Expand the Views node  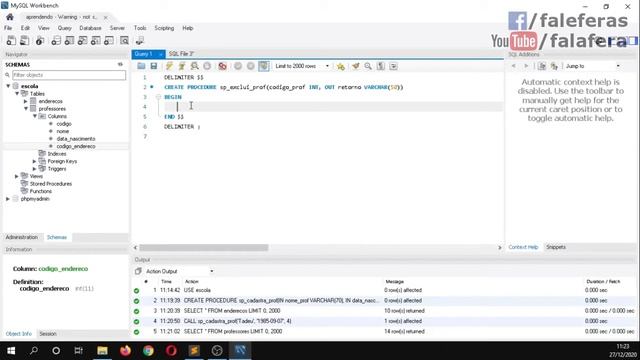[17, 176]
